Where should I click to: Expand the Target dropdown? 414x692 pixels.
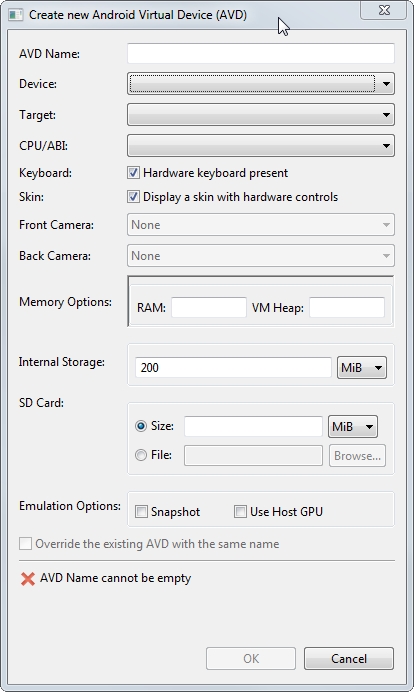(260, 115)
